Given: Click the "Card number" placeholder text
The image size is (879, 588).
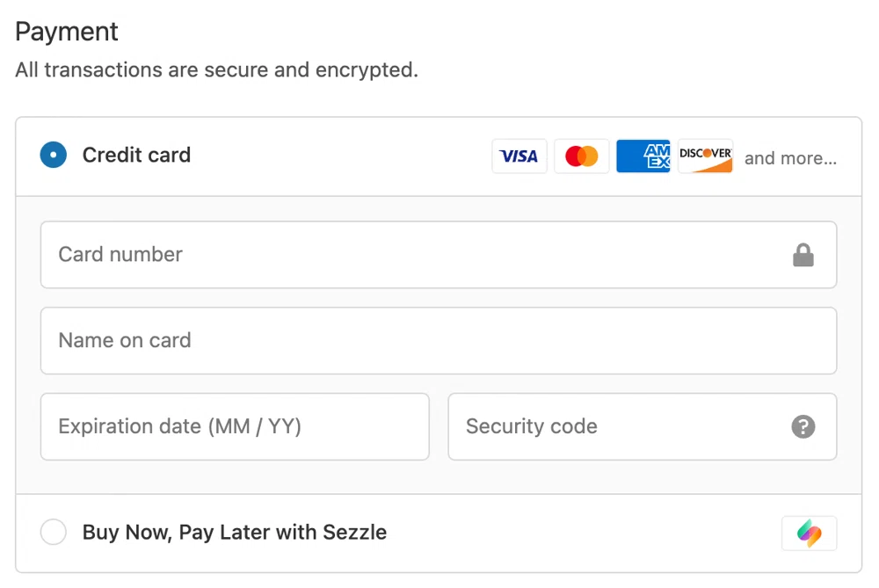Looking at the screenshot, I should coord(120,255).
